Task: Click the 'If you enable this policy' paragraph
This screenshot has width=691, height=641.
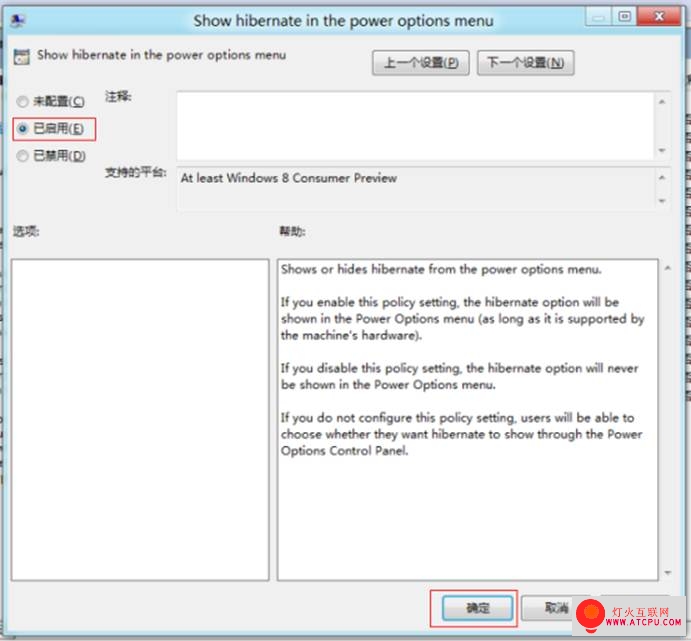Action: pyautogui.click(x=463, y=319)
